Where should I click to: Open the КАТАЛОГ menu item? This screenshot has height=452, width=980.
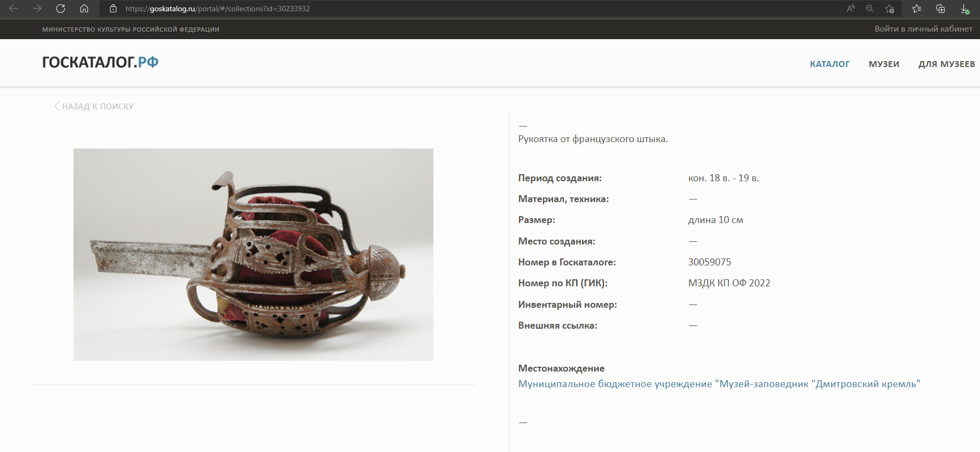[830, 64]
